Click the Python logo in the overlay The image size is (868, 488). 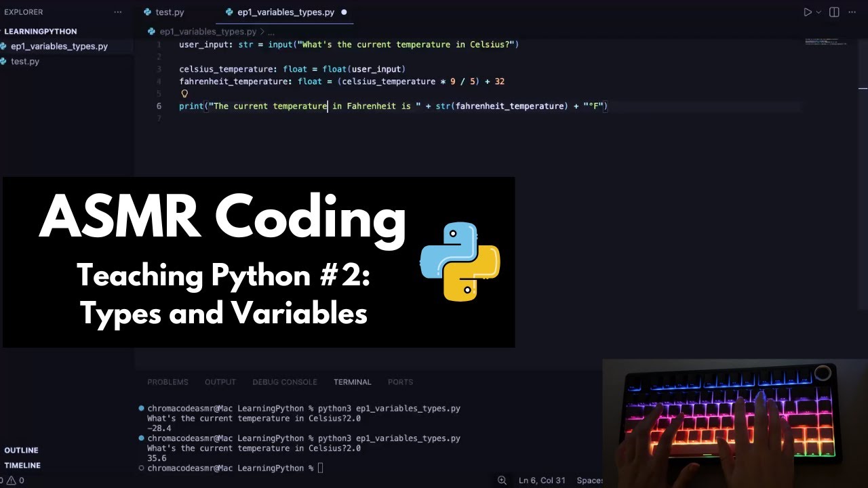pyautogui.click(x=460, y=262)
